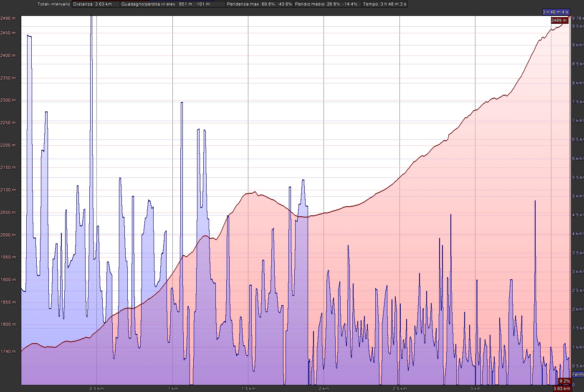Click the red '3.63 km' distance tag
The image size is (584, 392).
coord(561,389)
